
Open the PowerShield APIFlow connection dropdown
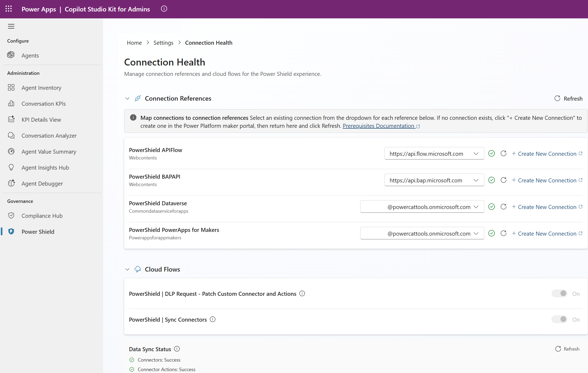coord(434,153)
